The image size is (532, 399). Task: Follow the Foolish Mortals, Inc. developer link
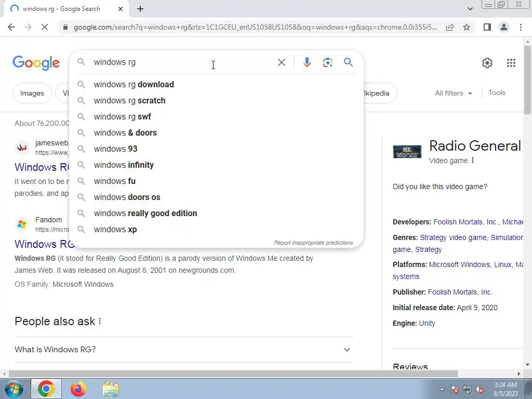click(466, 222)
